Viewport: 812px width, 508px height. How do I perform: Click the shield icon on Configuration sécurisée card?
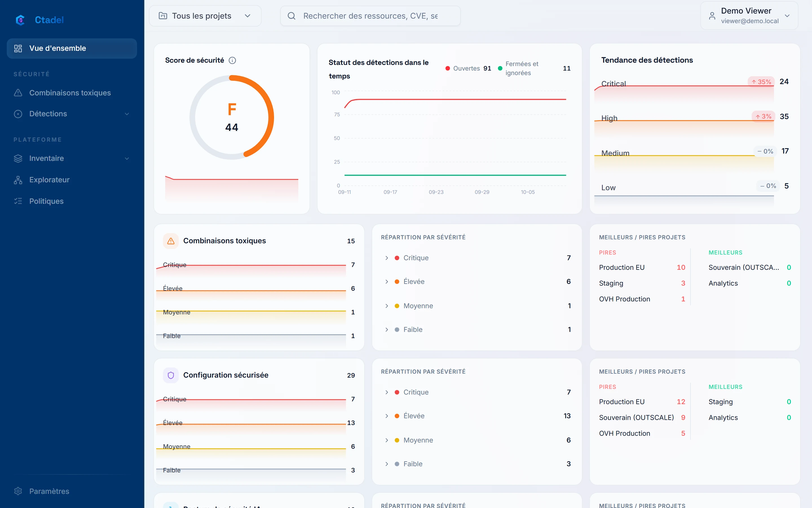(171, 375)
